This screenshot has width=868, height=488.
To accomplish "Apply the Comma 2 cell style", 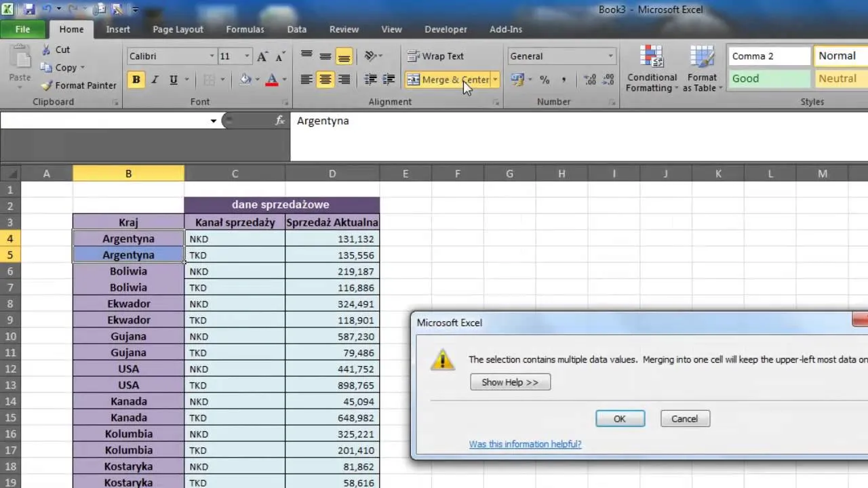I will [769, 56].
